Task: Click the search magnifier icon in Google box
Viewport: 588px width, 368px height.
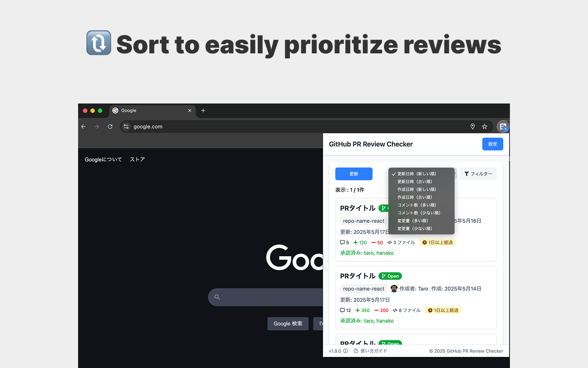Action: click(x=217, y=297)
